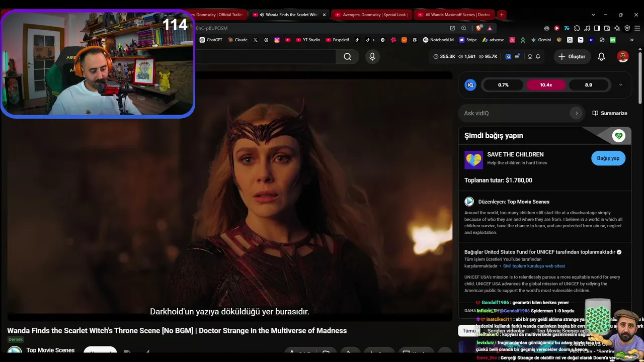This screenshot has height=362, width=644.
Task: Open a new browser tab
Action: click(x=502, y=15)
